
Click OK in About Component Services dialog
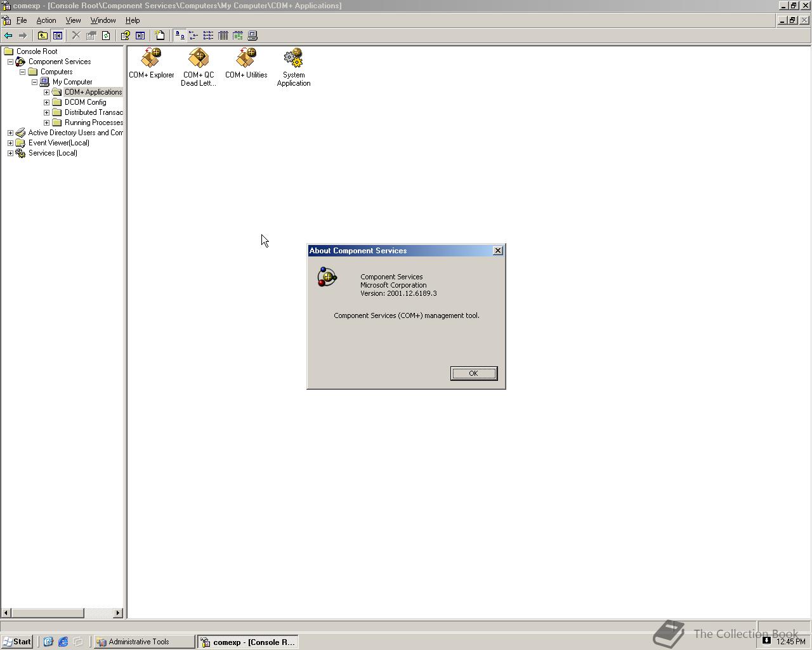pyautogui.click(x=474, y=373)
